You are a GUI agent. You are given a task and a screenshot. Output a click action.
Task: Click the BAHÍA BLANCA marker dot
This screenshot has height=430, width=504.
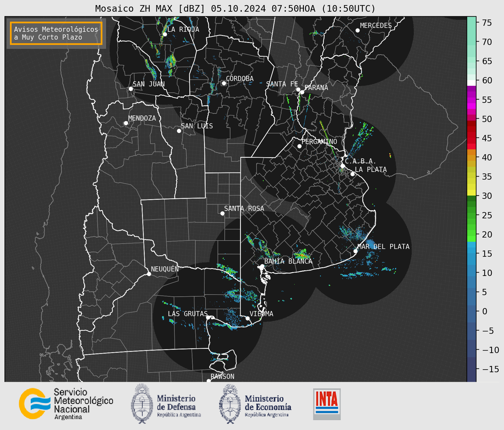(262, 266)
